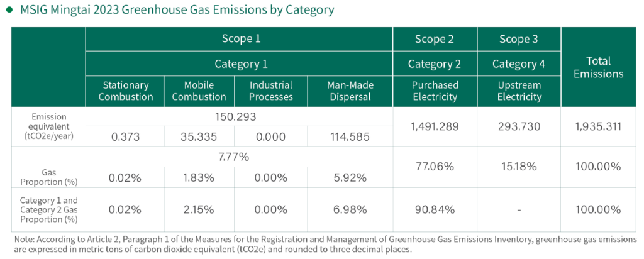Click 100.00% in the Category 1 and 2 row
The width and height of the screenshot is (644, 259).
click(599, 210)
